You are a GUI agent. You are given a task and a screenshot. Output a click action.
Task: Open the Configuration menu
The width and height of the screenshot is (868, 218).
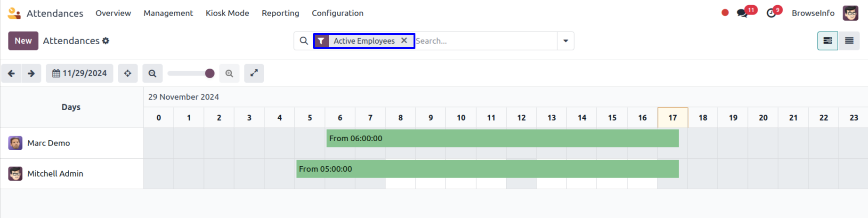point(337,13)
